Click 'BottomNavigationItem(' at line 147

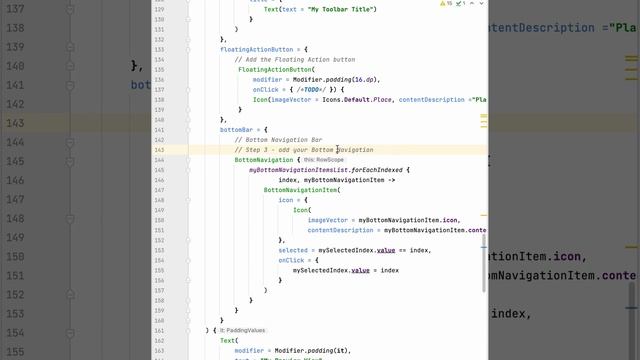302,190
